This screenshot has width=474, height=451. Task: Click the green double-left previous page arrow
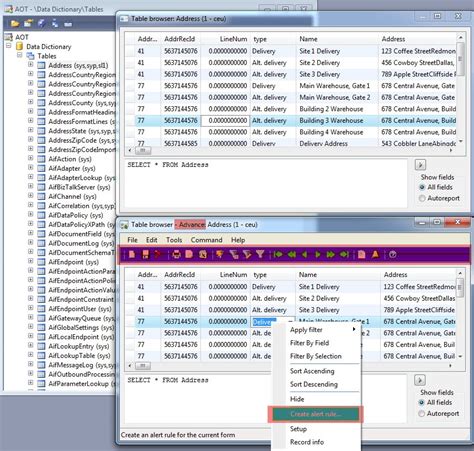(x=292, y=255)
